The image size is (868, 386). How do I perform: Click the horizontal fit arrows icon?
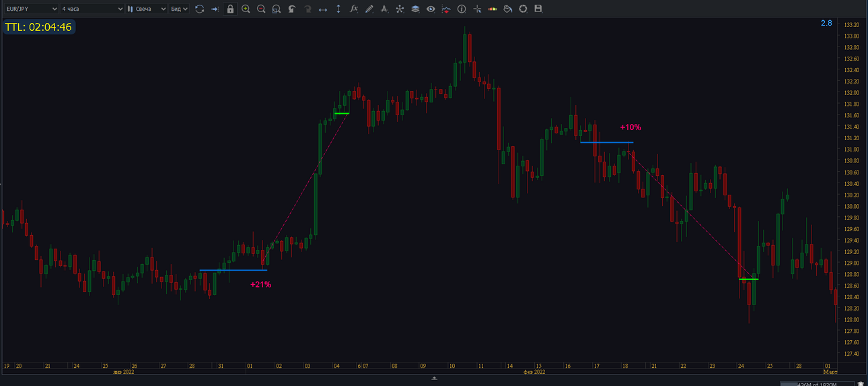coord(322,9)
